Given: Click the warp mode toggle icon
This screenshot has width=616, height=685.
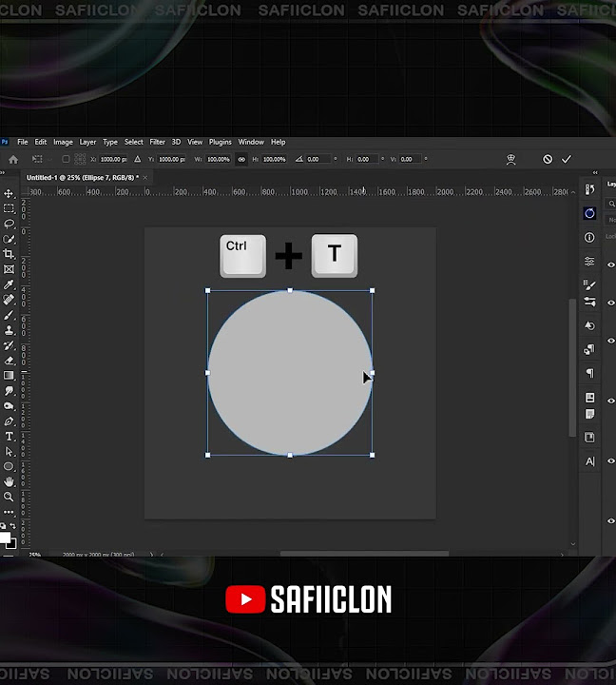Looking at the screenshot, I should (x=510, y=160).
